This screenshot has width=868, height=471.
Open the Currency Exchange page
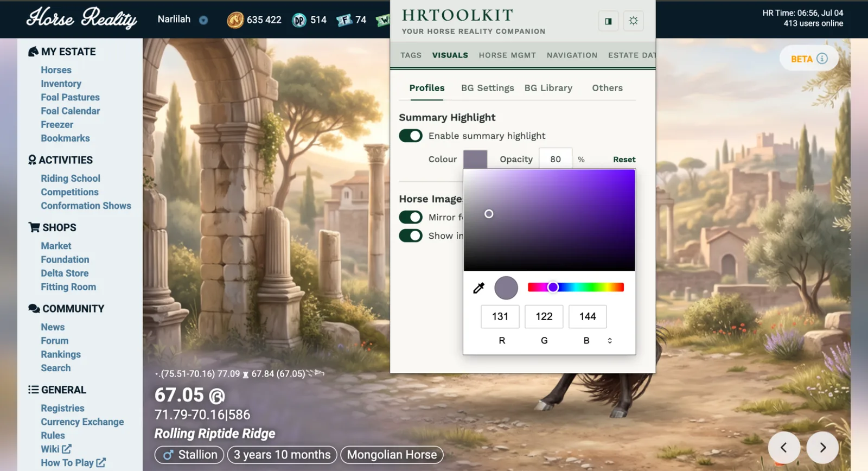[x=82, y=422]
